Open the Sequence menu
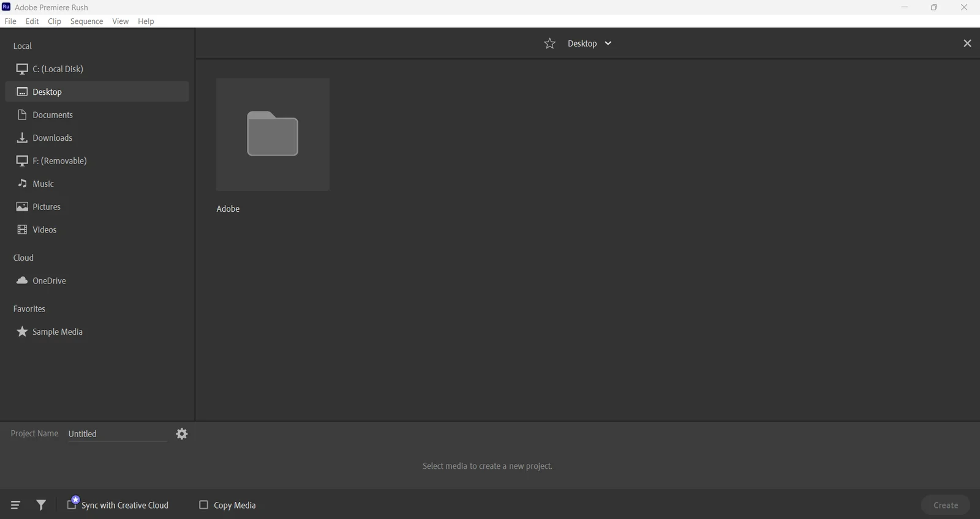The image size is (980, 519). [x=87, y=21]
